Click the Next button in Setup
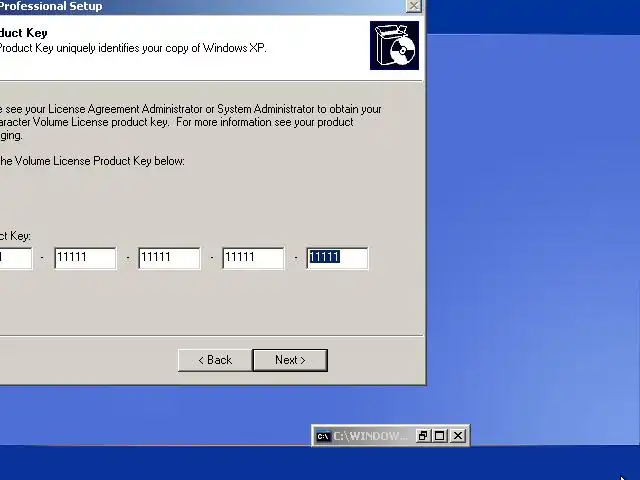The image size is (640, 480). [x=290, y=360]
